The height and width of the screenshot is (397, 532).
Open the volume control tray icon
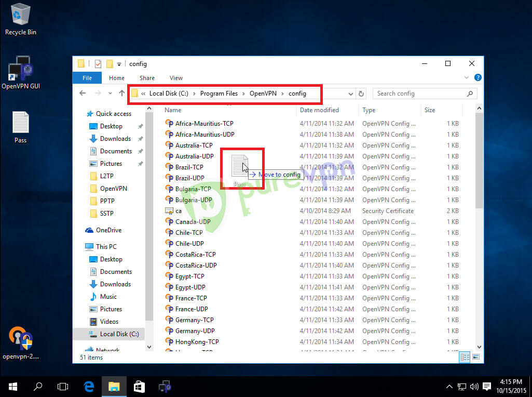(474, 387)
